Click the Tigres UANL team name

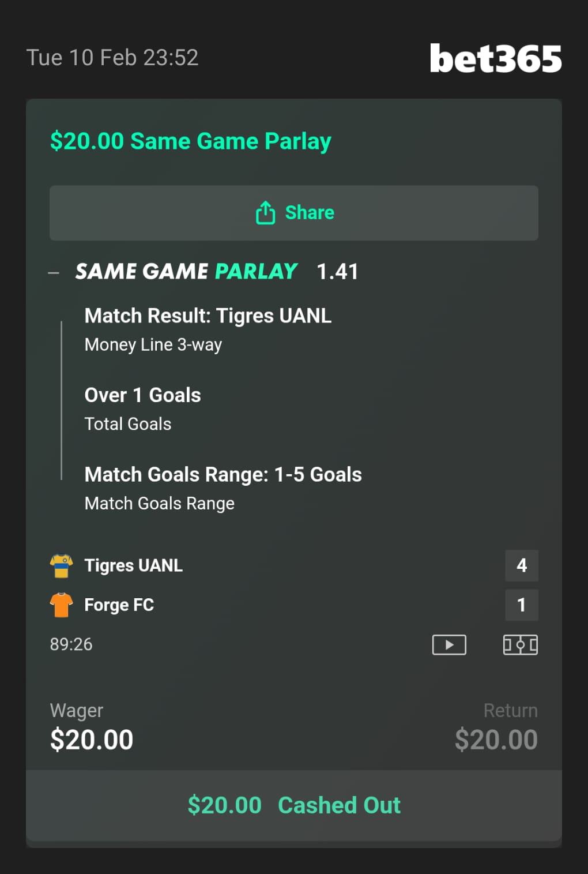[x=133, y=566]
